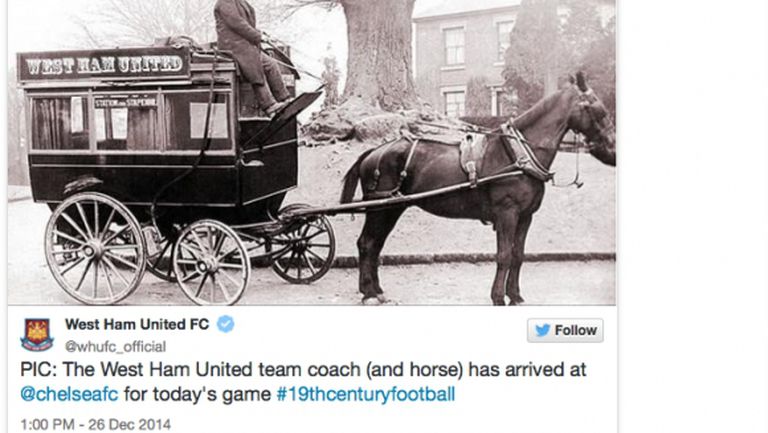Click the tweet text about the team coach
Viewport: 768px width, 433px height.
303,382
